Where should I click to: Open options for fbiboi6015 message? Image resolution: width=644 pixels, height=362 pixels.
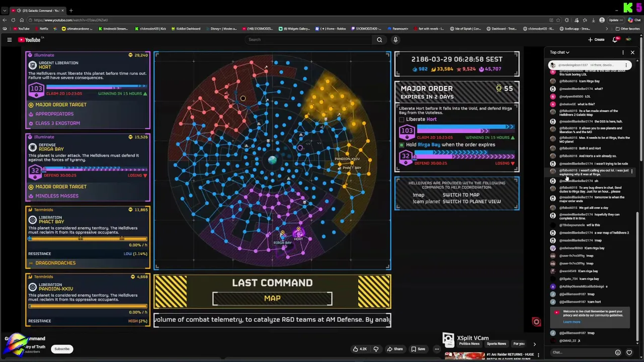click(632, 171)
